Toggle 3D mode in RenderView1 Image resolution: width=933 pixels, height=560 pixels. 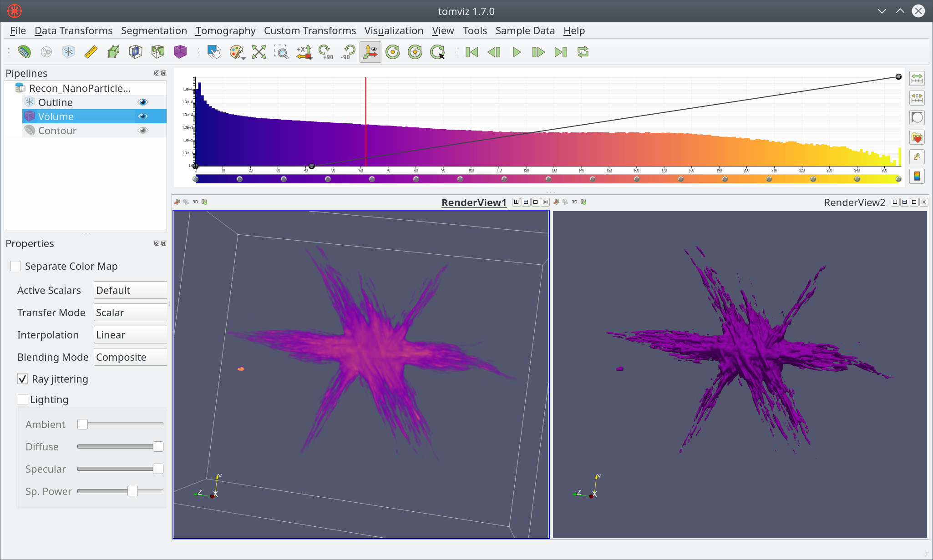pyautogui.click(x=195, y=202)
